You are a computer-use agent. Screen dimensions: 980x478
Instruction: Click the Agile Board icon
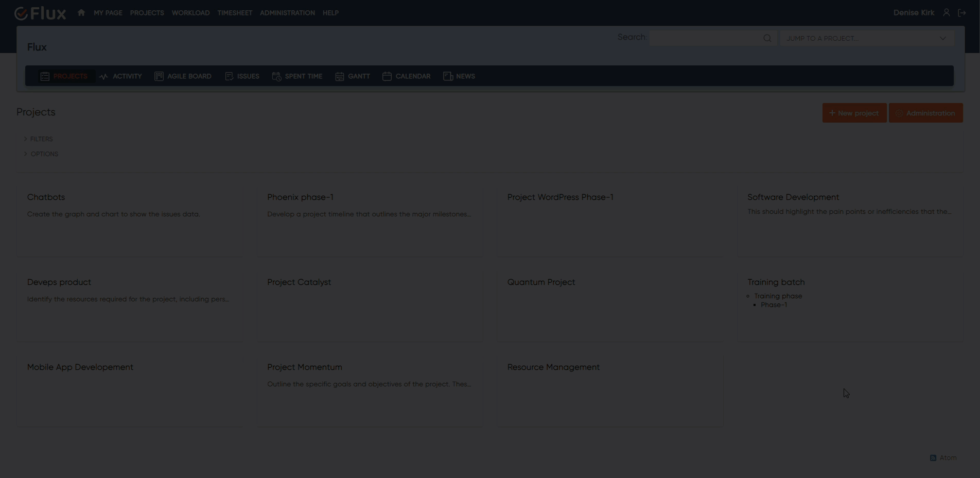(159, 76)
